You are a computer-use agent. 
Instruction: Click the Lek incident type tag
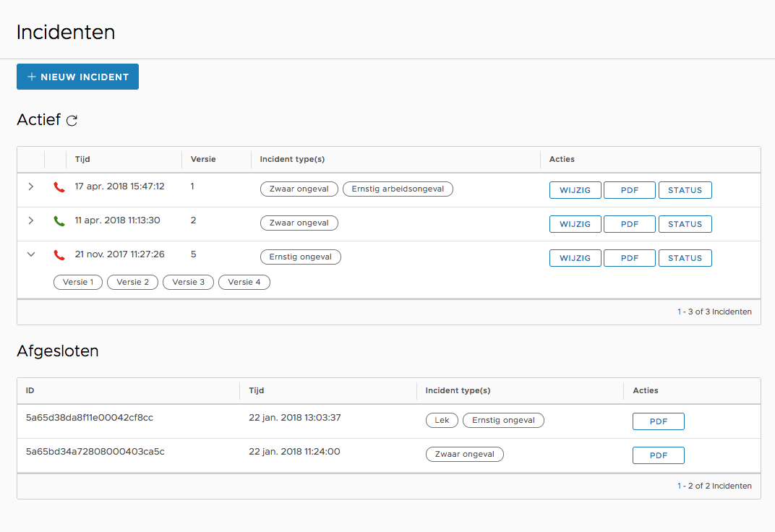pyautogui.click(x=442, y=420)
